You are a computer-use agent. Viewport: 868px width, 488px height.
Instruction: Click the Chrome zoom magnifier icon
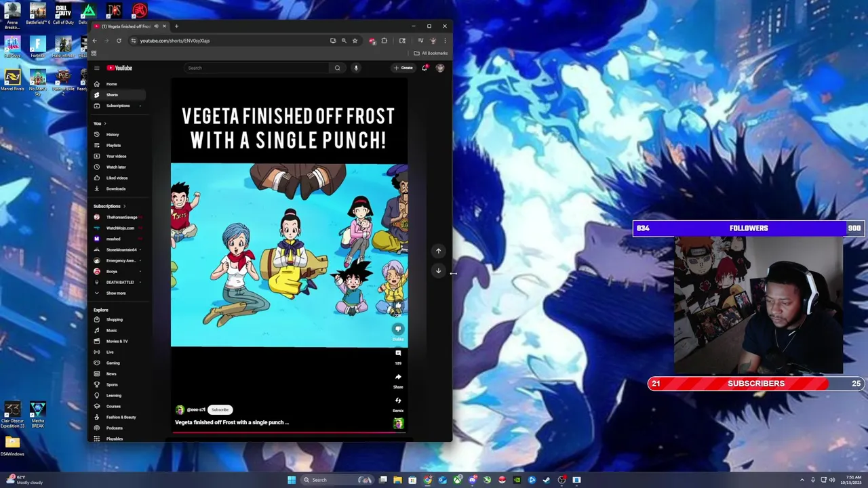tap(344, 41)
